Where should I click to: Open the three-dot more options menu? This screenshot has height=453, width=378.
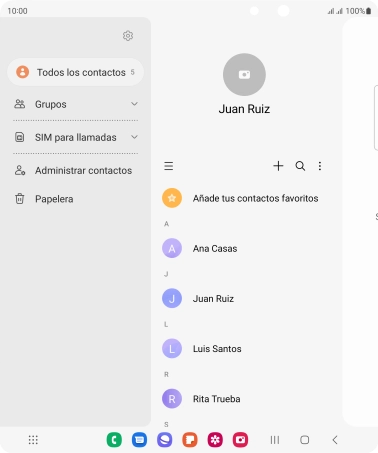[x=320, y=166]
